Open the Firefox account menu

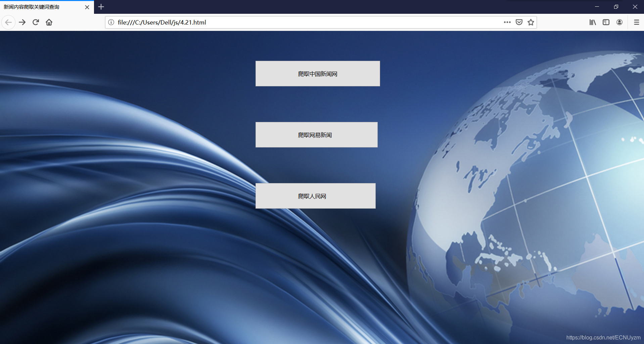(619, 23)
